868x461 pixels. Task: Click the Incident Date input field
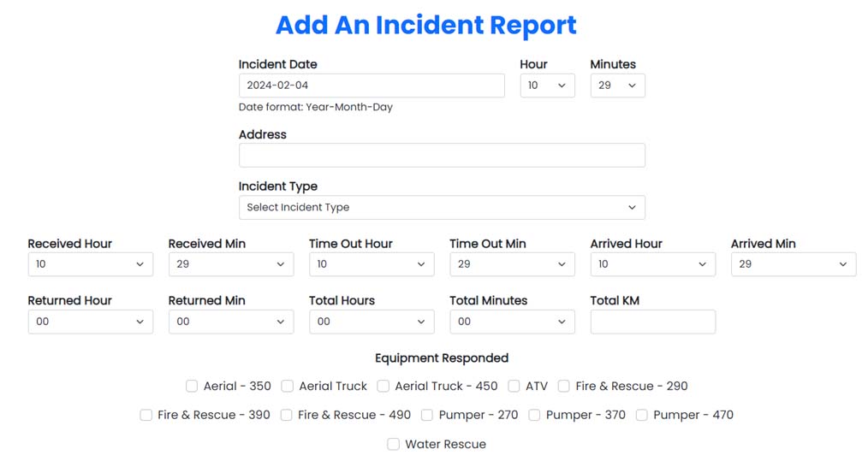pyautogui.click(x=371, y=86)
